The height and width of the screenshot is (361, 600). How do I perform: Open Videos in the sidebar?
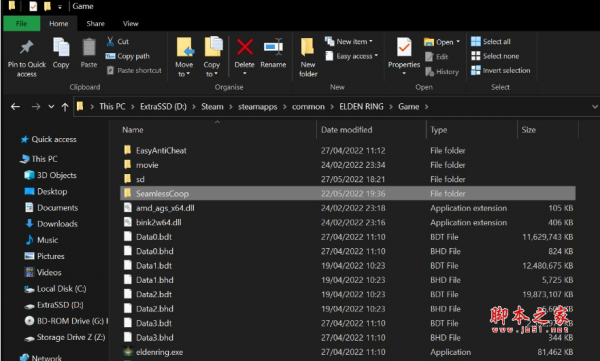[42, 272]
